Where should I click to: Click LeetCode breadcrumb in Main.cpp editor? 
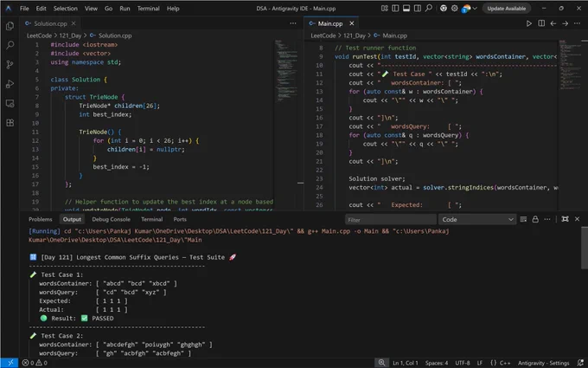tap(323, 36)
